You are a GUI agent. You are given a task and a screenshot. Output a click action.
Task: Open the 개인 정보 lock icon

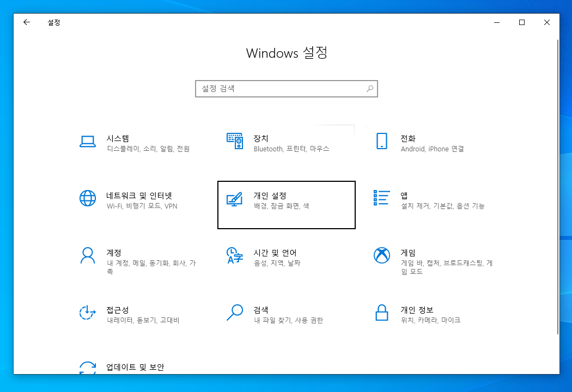tap(381, 313)
